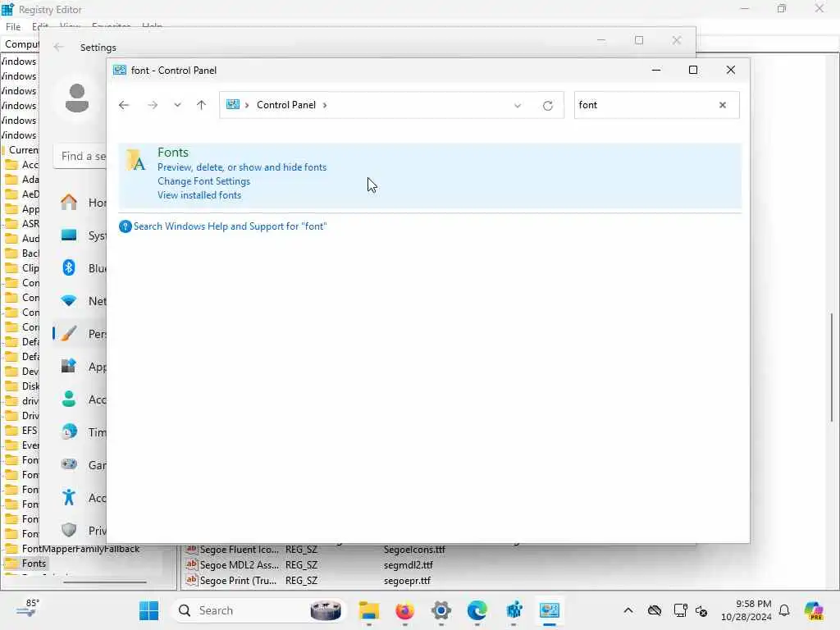
Task: Open Copilot preview from the taskbar
Action: coord(814,610)
